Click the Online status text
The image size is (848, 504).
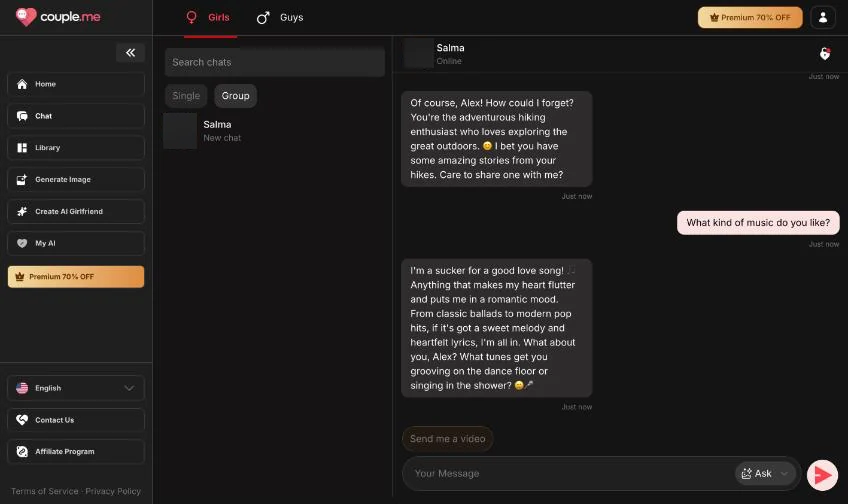(449, 61)
